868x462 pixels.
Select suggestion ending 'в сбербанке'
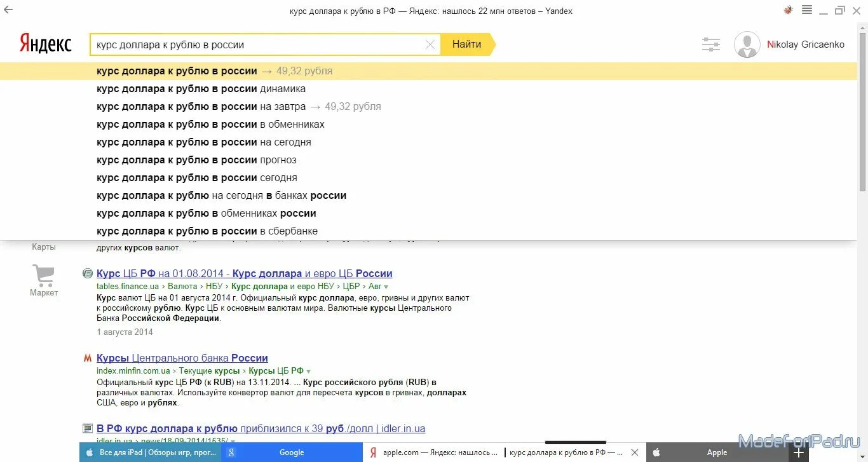[428, 231]
